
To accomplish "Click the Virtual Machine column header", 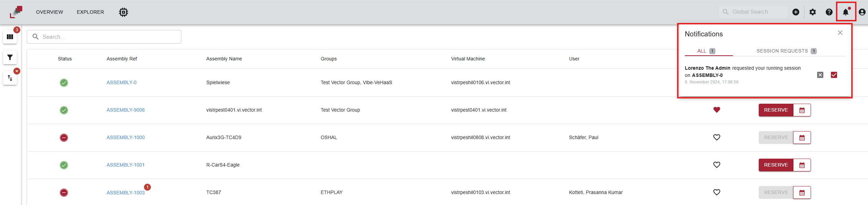I will coord(468,59).
